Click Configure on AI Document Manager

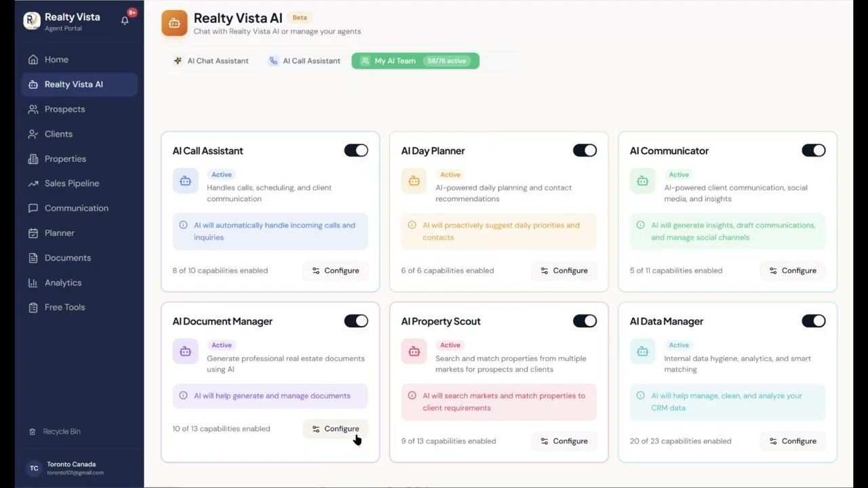335,429
